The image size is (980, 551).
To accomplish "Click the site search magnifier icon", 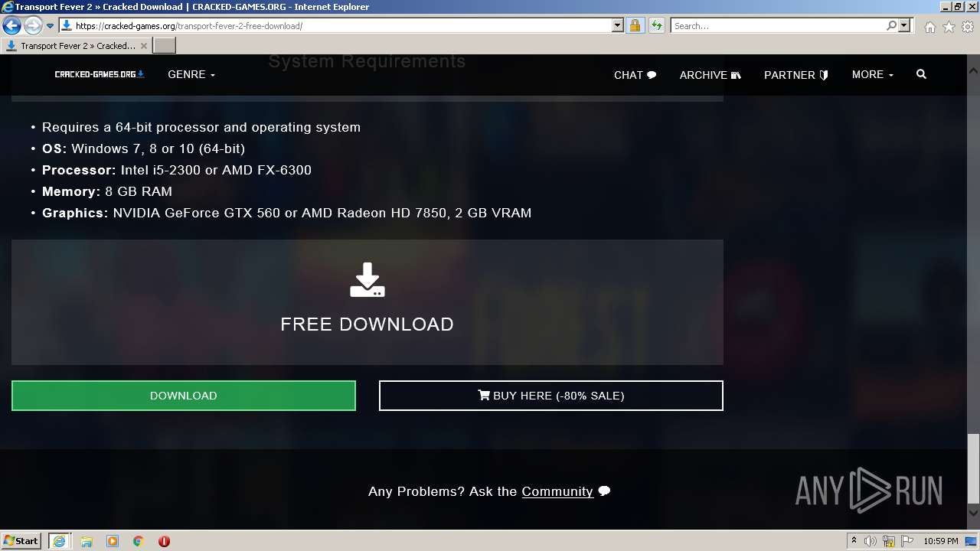I will click(x=921, y=74).
